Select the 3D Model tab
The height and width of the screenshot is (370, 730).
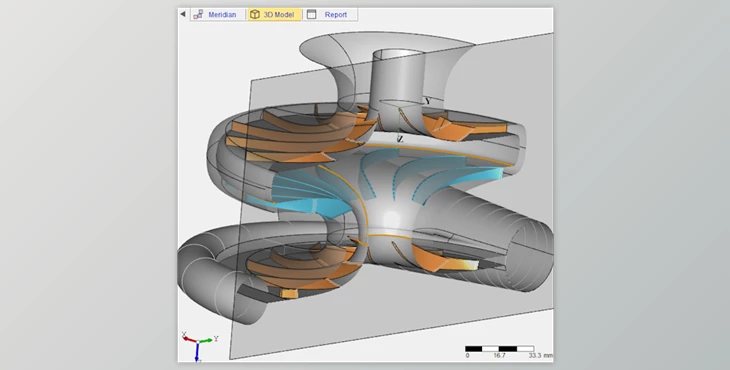[275, 14]
